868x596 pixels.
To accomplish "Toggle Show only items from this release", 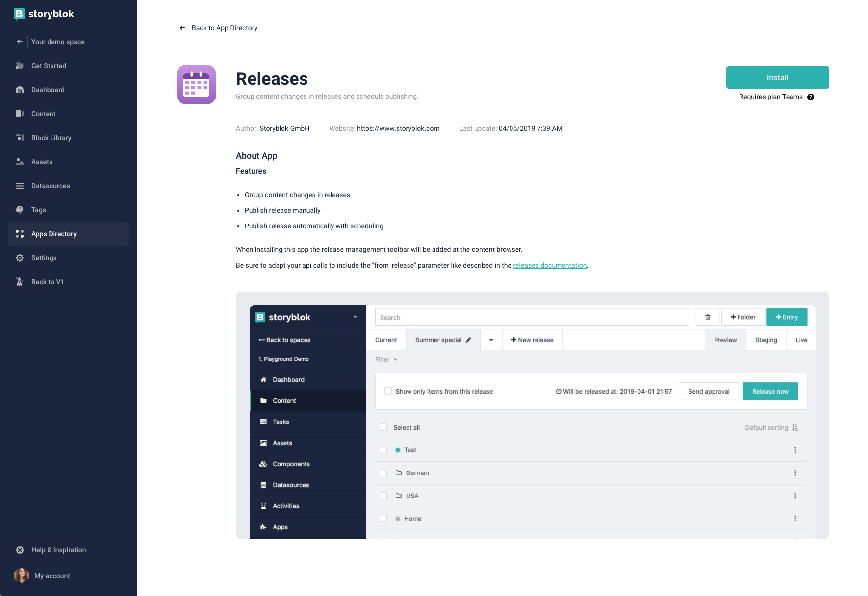I will (388, 391).
